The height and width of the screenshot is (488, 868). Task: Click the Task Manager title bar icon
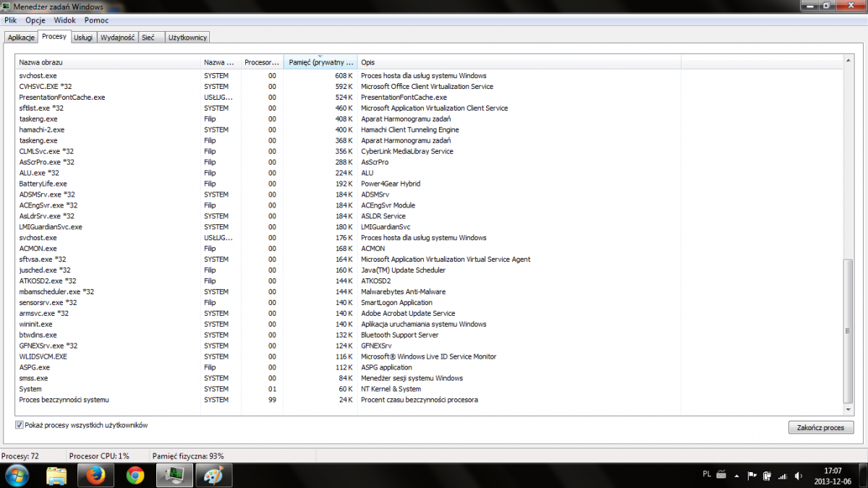coord(7,7)
